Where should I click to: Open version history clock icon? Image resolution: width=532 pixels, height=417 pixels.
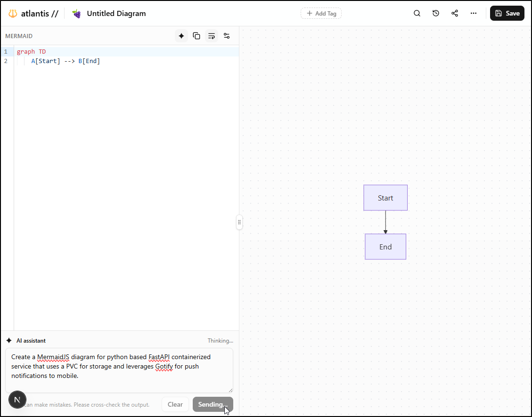436,13
